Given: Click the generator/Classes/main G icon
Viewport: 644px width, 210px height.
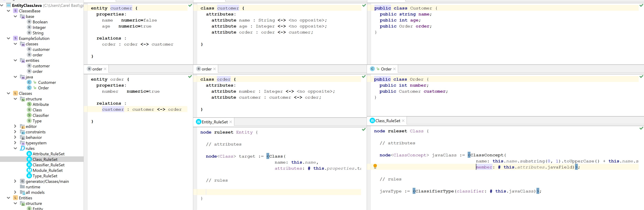Looking at the screenshot, I should click(x=23, y=181).
